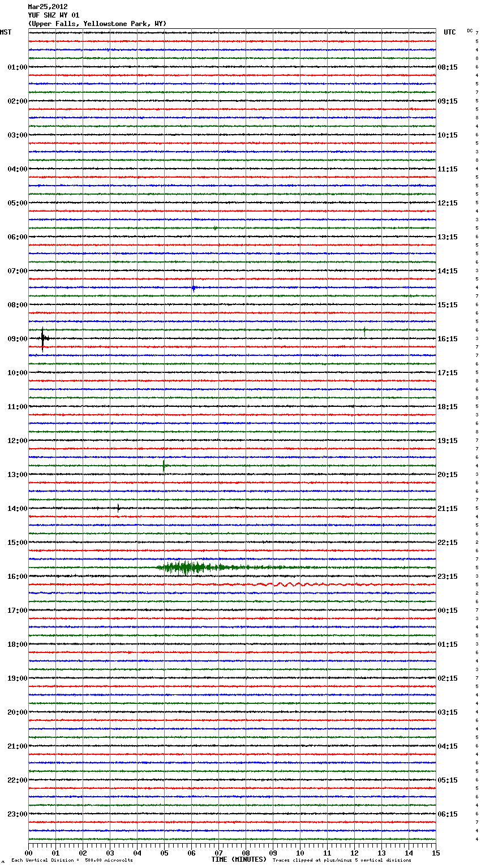Image resolution: width=481 pixels, height=868 pixels.
Task: Select the 16:00 MST time label
Action: click(x=18, y=577)
